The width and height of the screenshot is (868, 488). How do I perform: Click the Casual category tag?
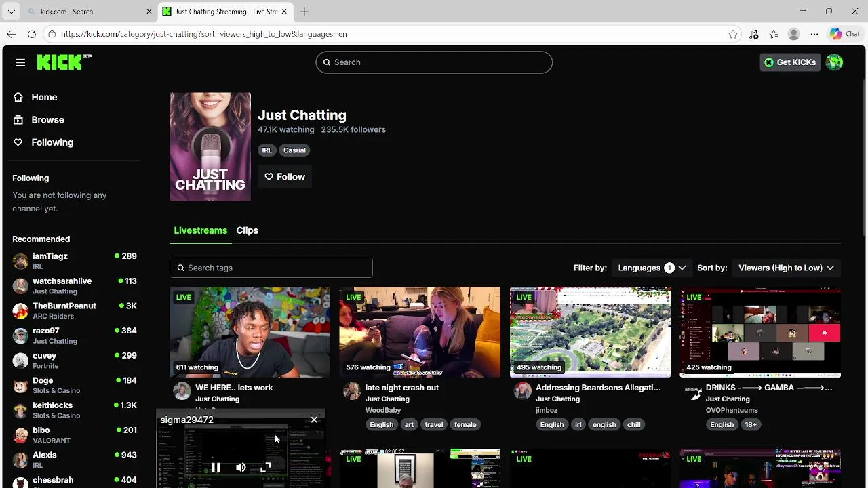tap(294, 150)
